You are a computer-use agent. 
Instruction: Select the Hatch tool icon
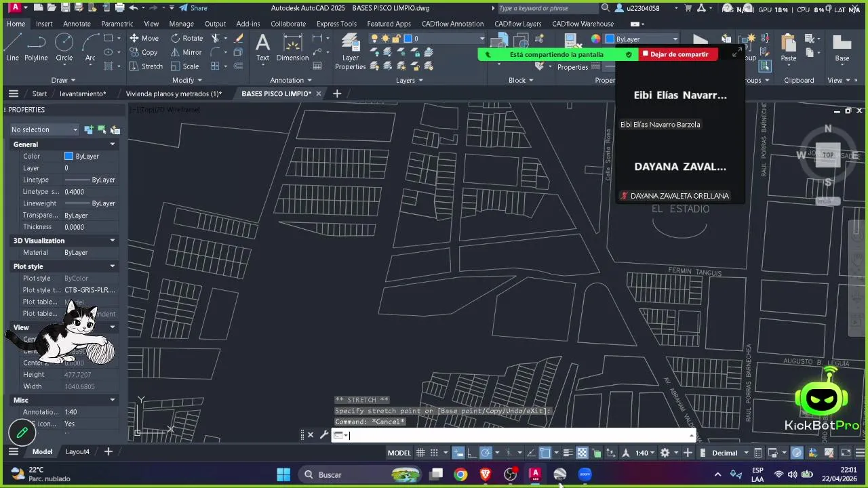(x=108, y=66)
